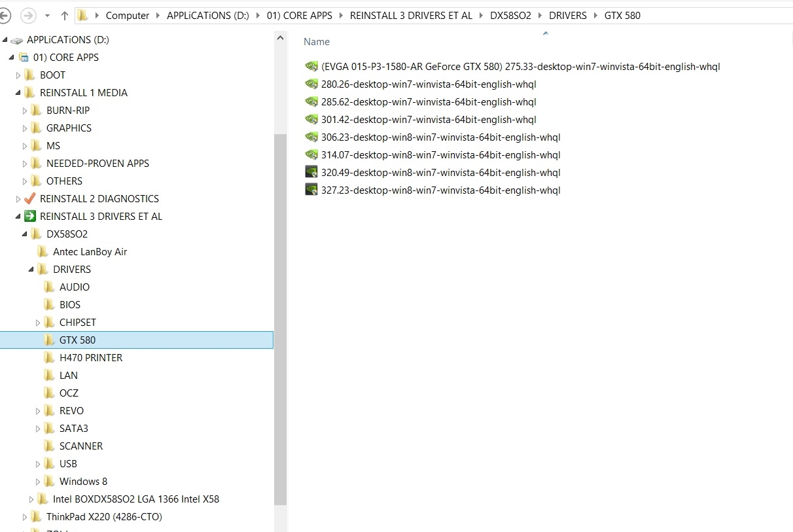Select the 327.23 driver file's dark icon

click(x=311, y=190)
